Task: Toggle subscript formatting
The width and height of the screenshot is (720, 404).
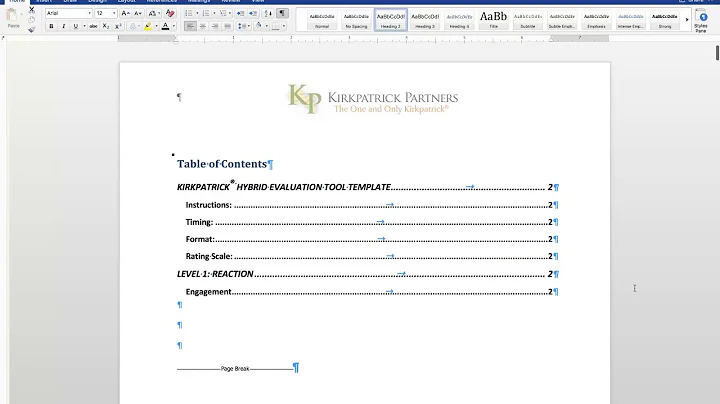Action: (106, 26)
